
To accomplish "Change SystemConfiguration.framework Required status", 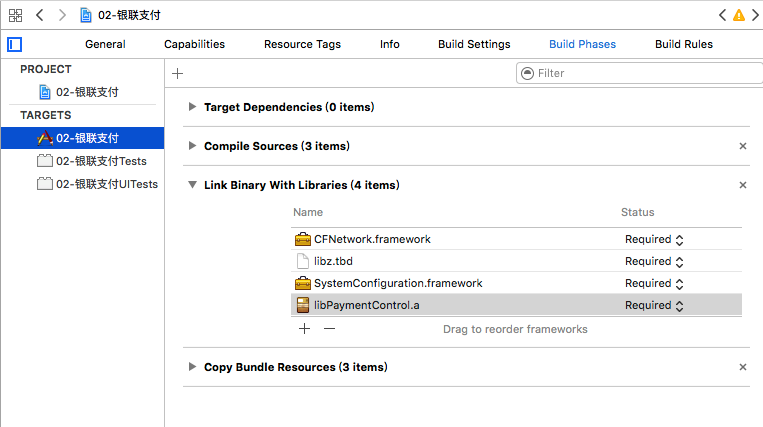I will [654, 283].
